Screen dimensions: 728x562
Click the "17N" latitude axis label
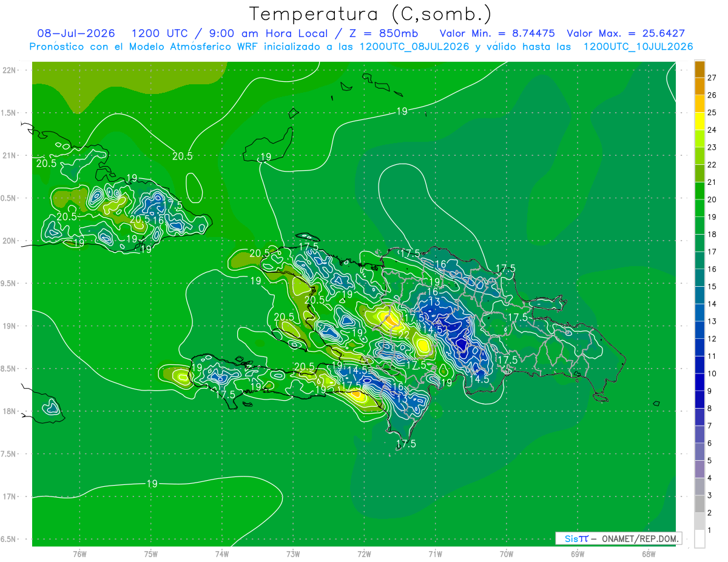(10, 497)
